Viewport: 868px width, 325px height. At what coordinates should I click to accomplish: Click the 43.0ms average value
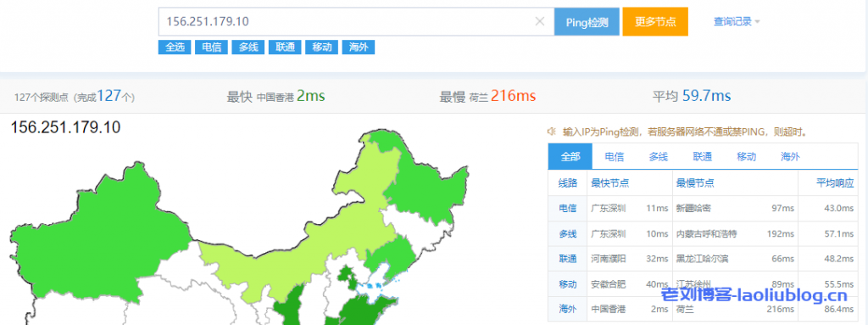pyautogui.click(x=839, y=209)
